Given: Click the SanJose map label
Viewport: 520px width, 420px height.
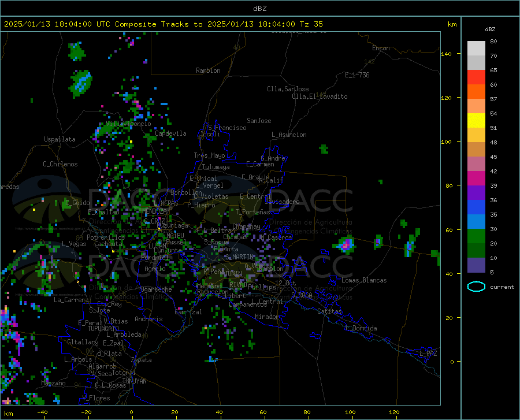Looking at the screenshot, I should coord(259,121).
